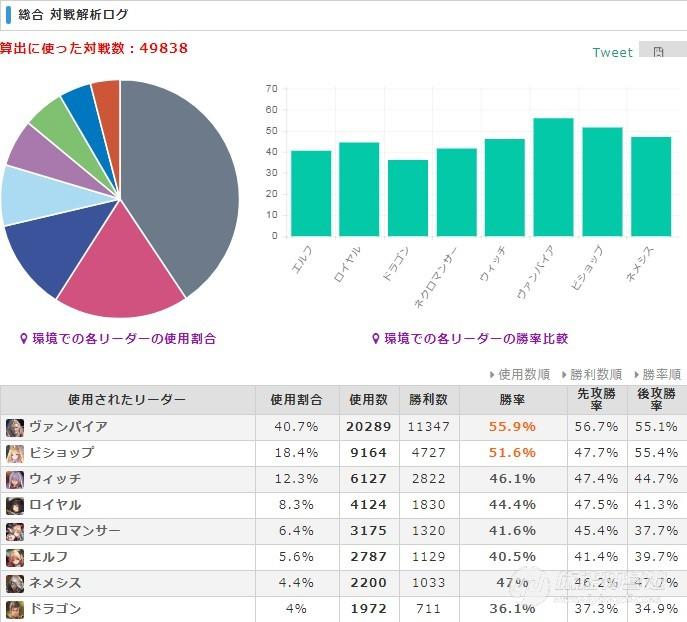Open the Tweet link

click(613, 53)
